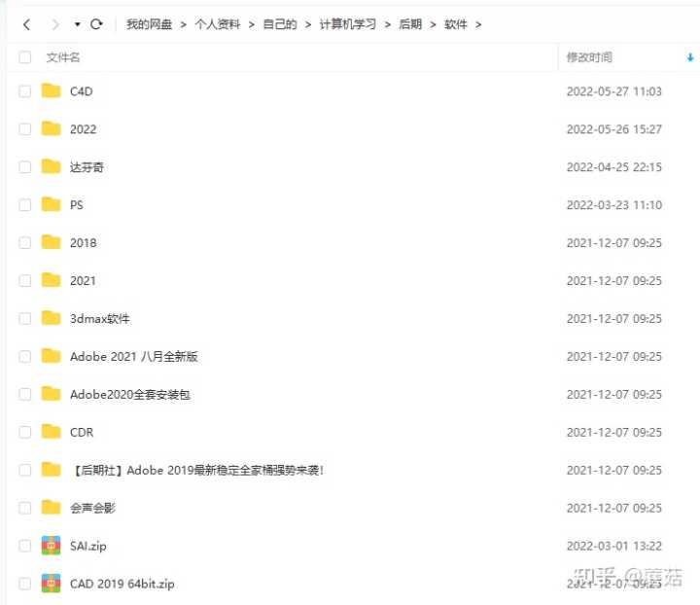This screenshot has height=605, width=700.
Task: Click the date 2022-04-25 22:15
Action: pyautogui.click(x=614, y=167)
